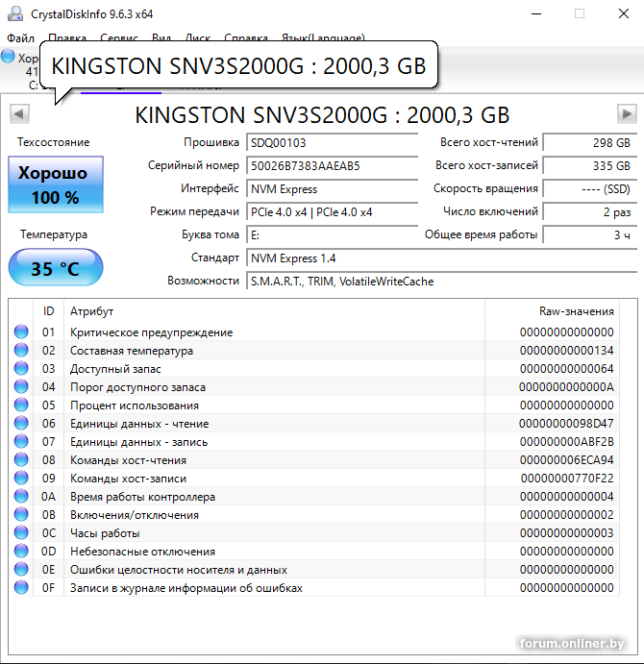Select raw value 0000000770F22
The width and height of the screenshot is (644, 664).
pyautogui.click(x=567, y=478)
